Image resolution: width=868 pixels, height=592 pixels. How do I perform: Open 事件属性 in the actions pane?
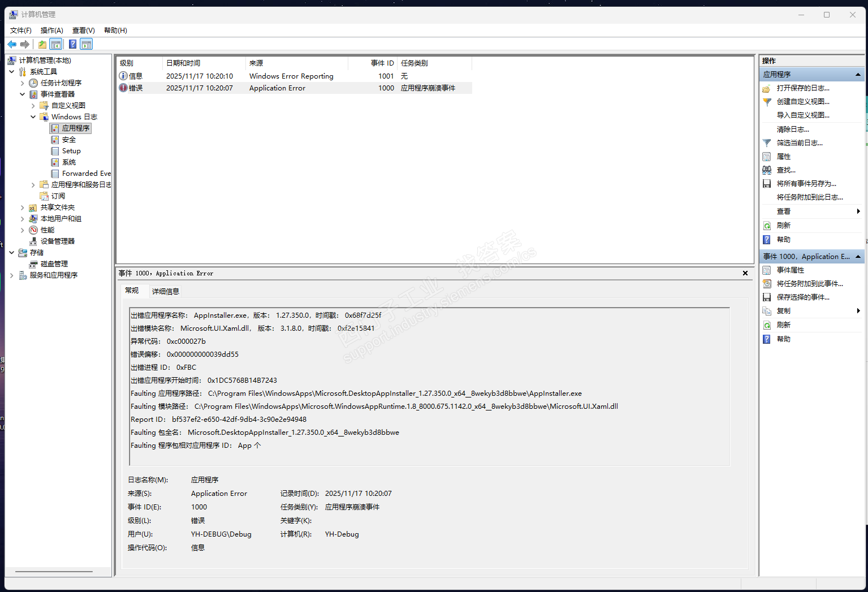[791, 270]
